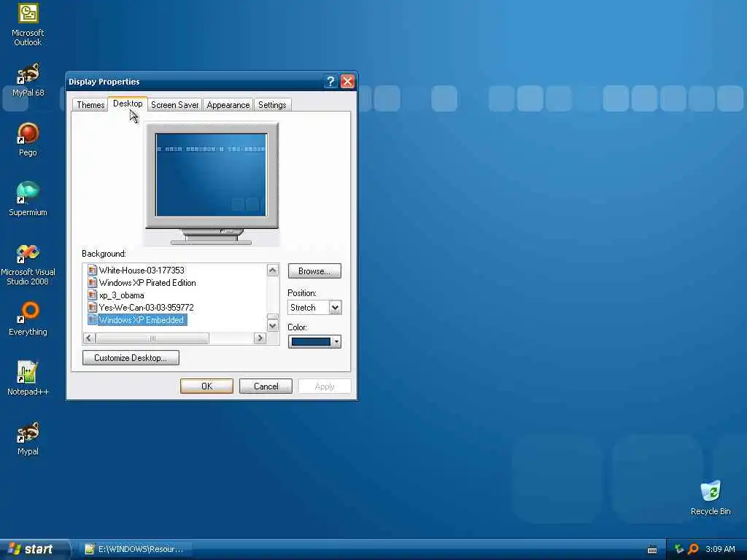747x560 pixels.
Task: Click Cancel in Display Properties
Action: tap(266, 386)
